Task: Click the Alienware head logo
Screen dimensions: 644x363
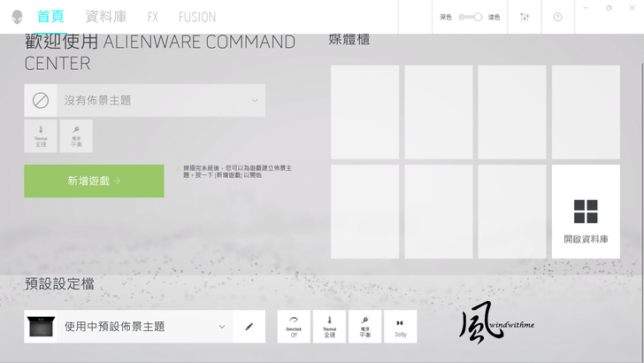Action: coord(17,17)
